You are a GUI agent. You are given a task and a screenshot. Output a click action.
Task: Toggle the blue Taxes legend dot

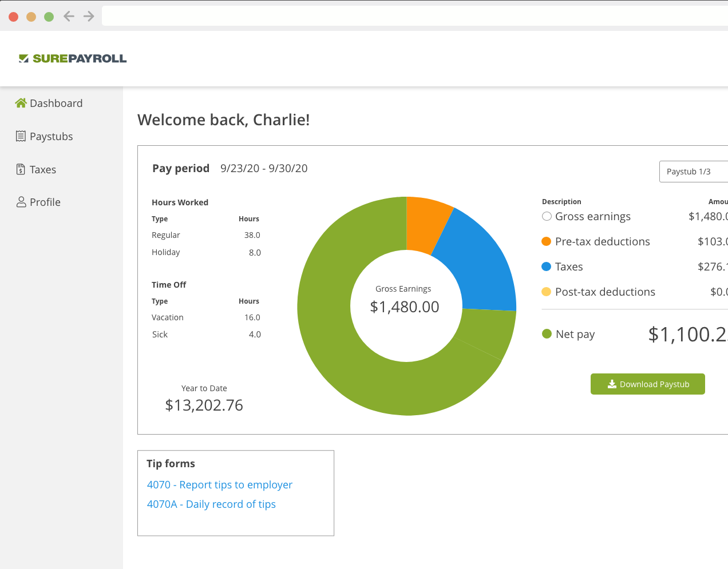pyautogui.click(x=546, y=266)
